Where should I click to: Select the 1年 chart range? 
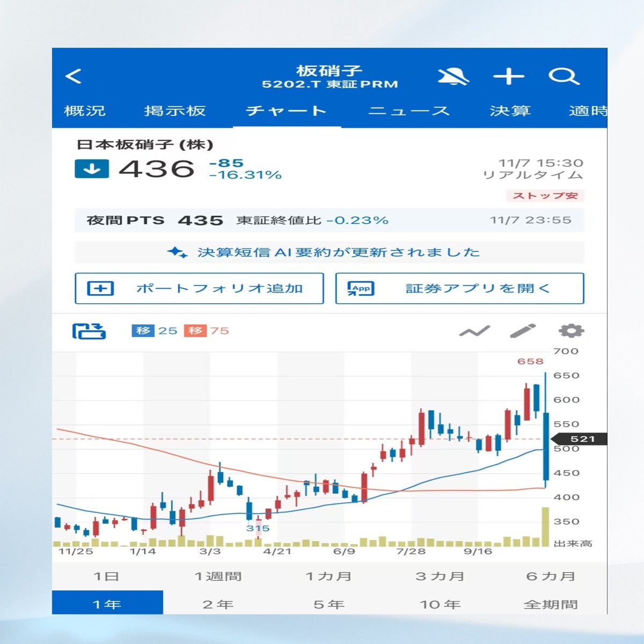[107, 603]
